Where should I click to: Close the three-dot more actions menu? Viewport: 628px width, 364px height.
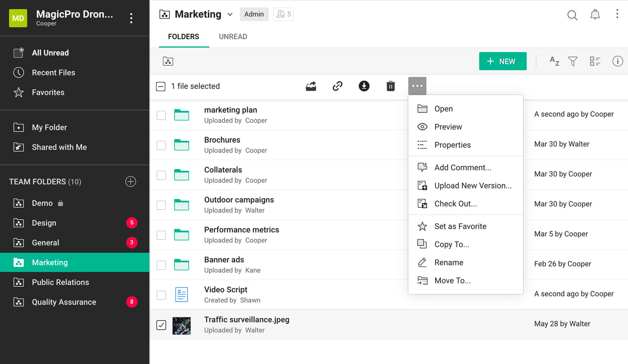point(417,86)
